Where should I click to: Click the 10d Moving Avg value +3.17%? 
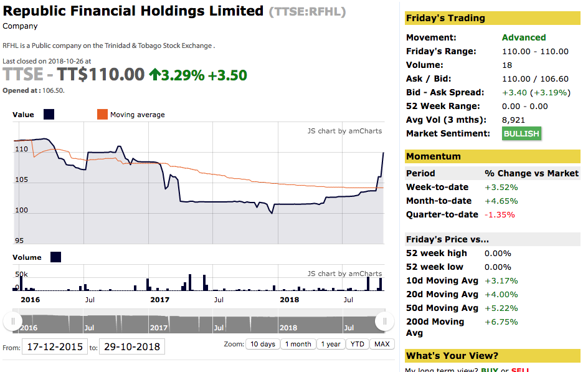pos(501,281)
